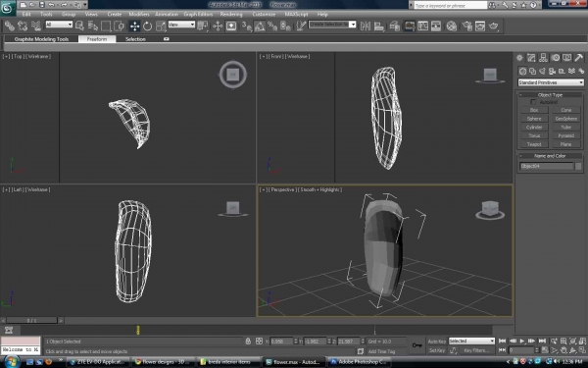Enable the AutoGrid checkbox

(x=533, y=102)
